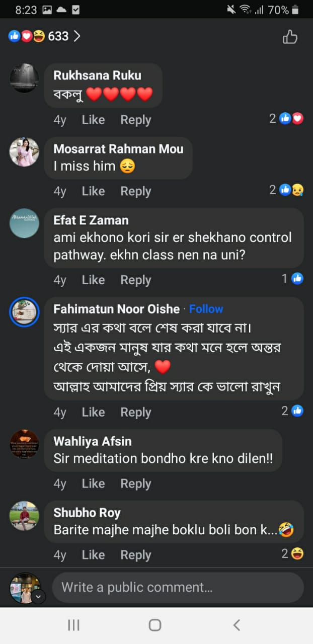Reply to Wahliya Afsin's comment
Screen dimensions: 313x644
pyautogui.click(x=135, y=484)
